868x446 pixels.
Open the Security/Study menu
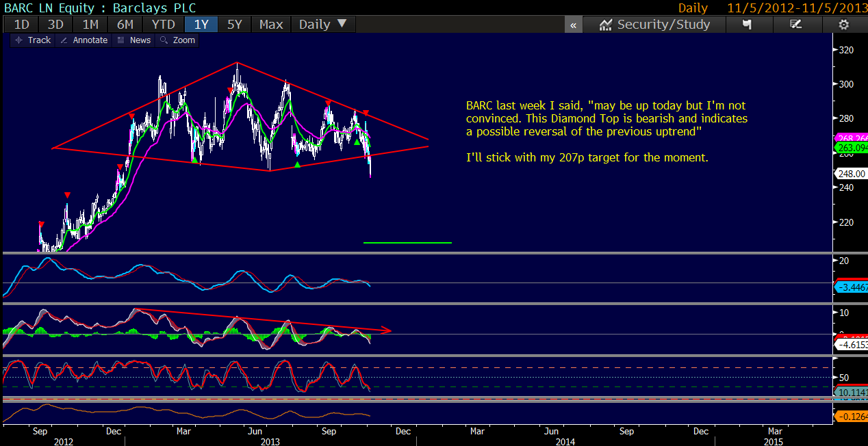(x=655, y=25)
